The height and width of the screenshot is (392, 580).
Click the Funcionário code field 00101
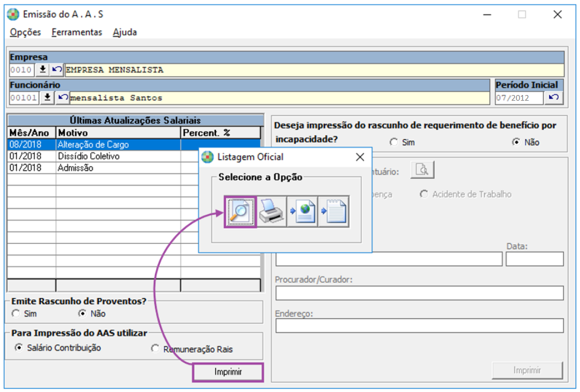coord(24,98)
